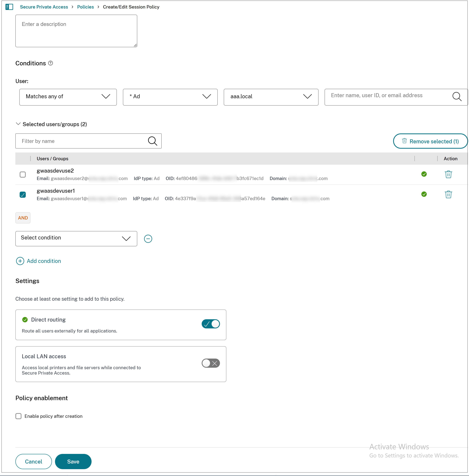Screen dimensions: 469x476
Task: Check Enable policy after creation
Action: coord(18,416)
